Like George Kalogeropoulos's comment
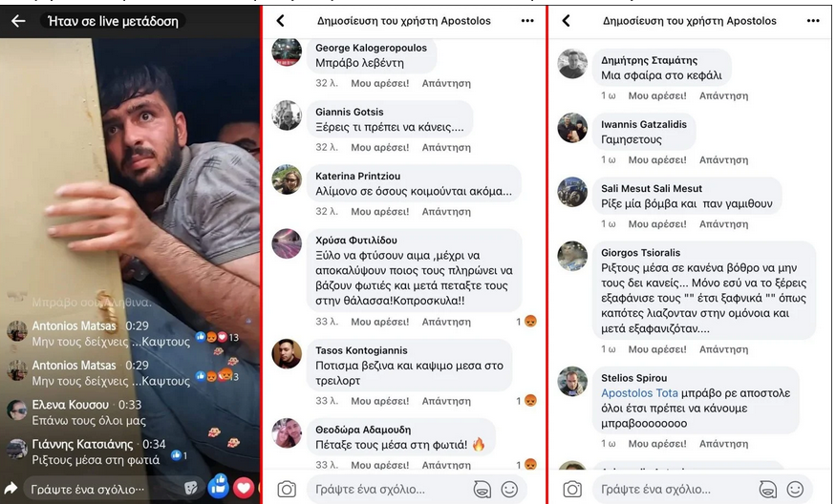The height and width of the screenshot is (504, 836). pos(379,83)
